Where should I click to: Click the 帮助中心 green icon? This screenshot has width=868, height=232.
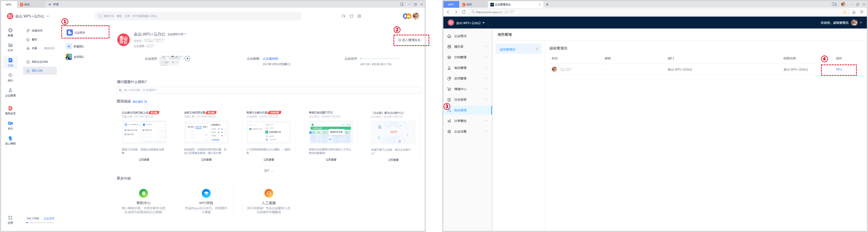(x=144, y=193)
